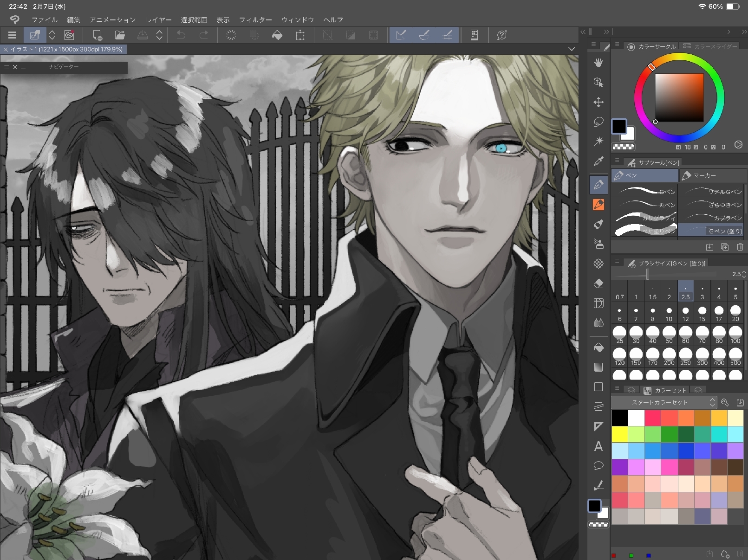Viewport: 748px width, 560px height.
Task: Select the Hand (move canvas) tool
Action: [598, 63]
